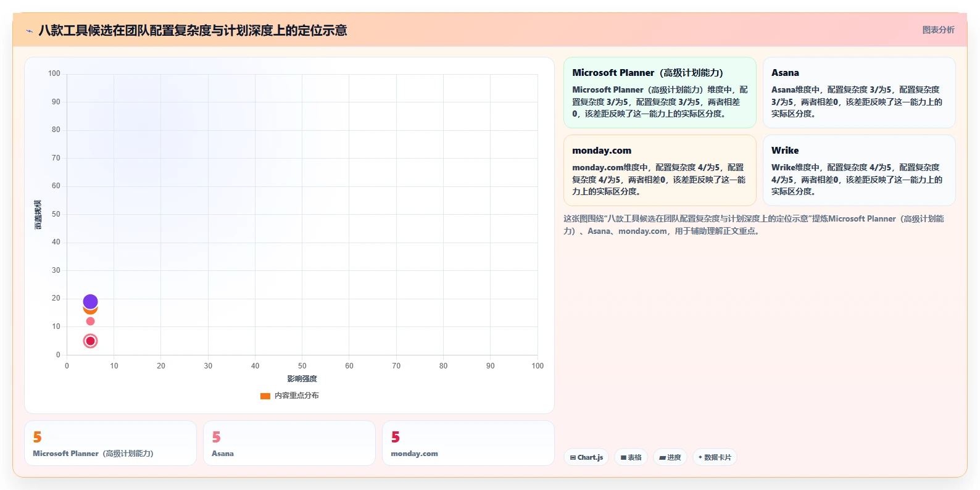Screen dimensions: 980x490
Task: Click the 影响强度 x-axis title
Action: click(302, 379)
